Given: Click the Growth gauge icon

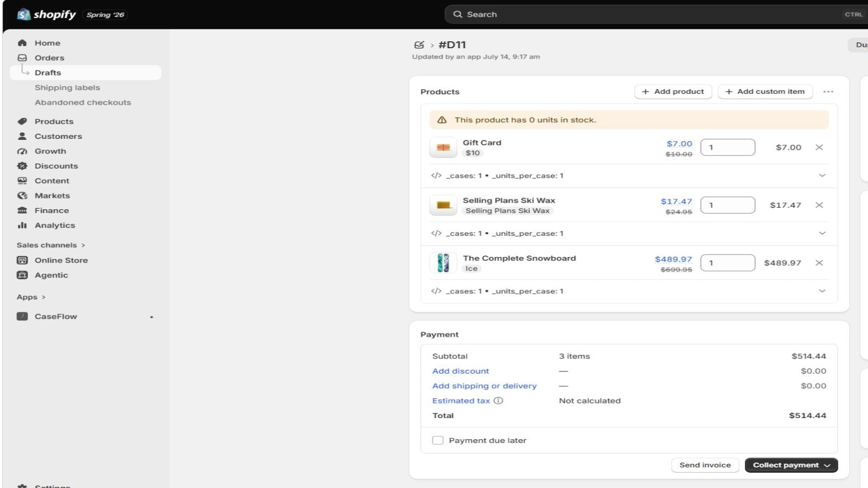Looking at the screenshot, I should point(22,151).
